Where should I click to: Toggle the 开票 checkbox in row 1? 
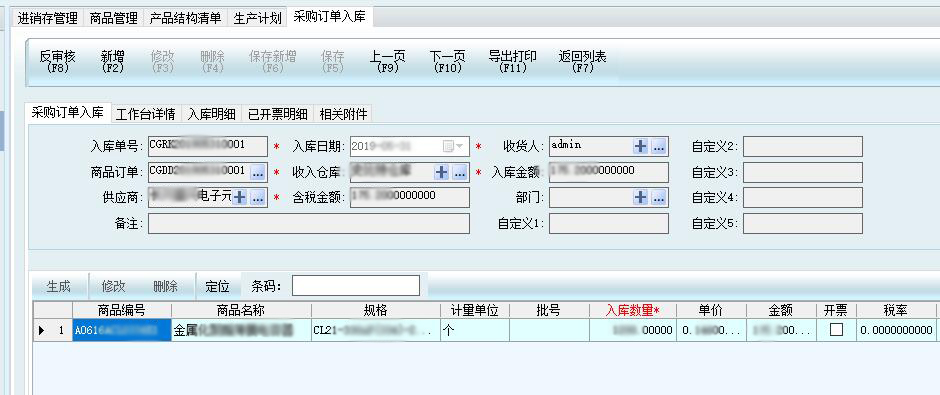tap(836, 330)
